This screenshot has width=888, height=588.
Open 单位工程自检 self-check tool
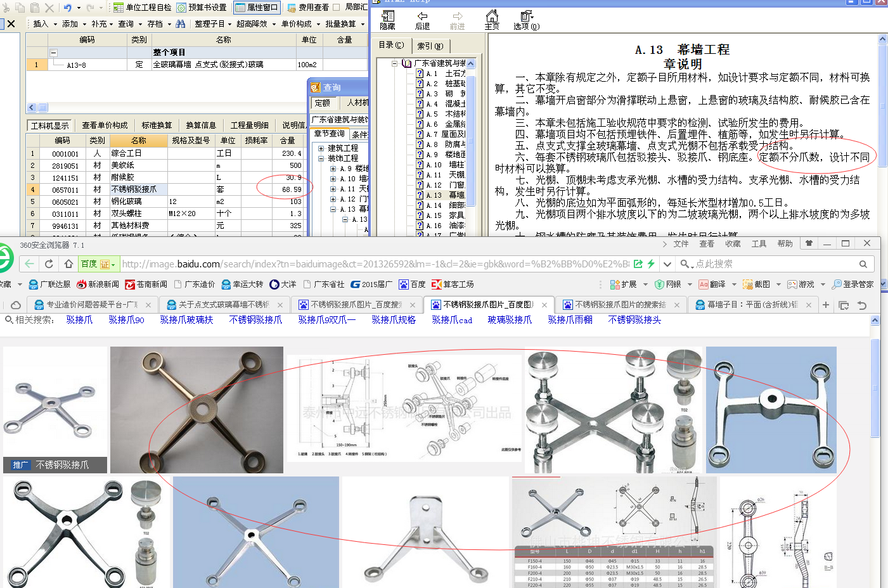pyautogui.click(x=143, y=8)
